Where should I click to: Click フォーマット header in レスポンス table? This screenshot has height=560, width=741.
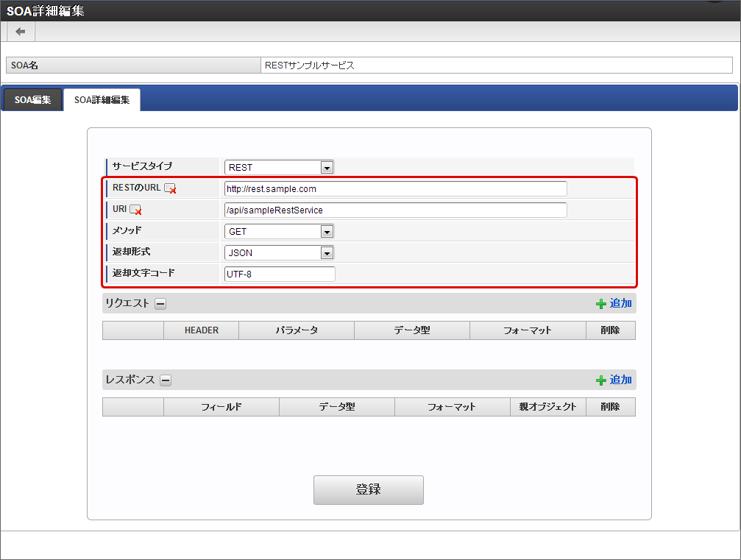[x=453, y=407]
